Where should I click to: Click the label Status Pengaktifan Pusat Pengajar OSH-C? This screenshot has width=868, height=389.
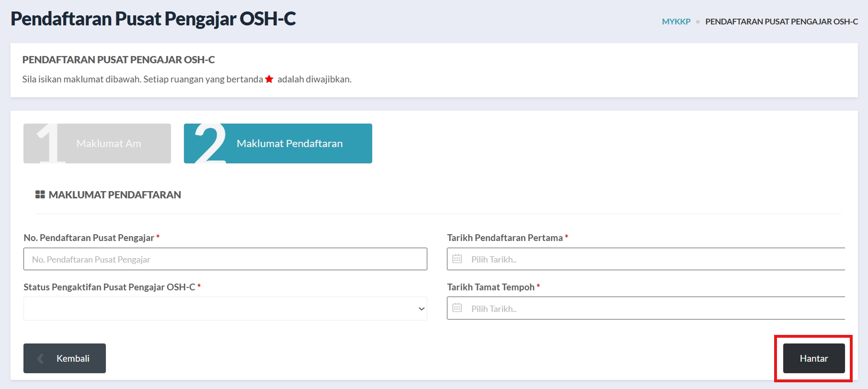(x=109, y=287)
